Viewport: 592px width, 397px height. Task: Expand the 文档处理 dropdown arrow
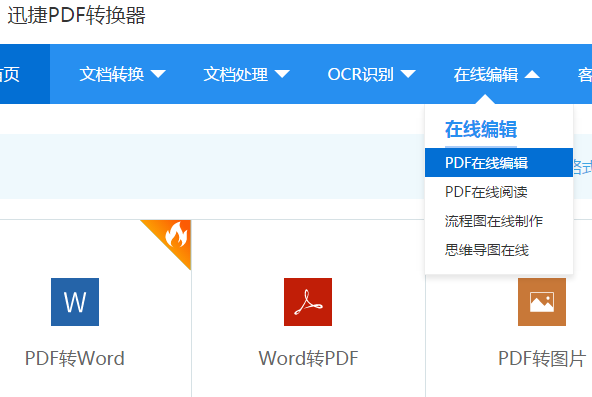(282, 74)
